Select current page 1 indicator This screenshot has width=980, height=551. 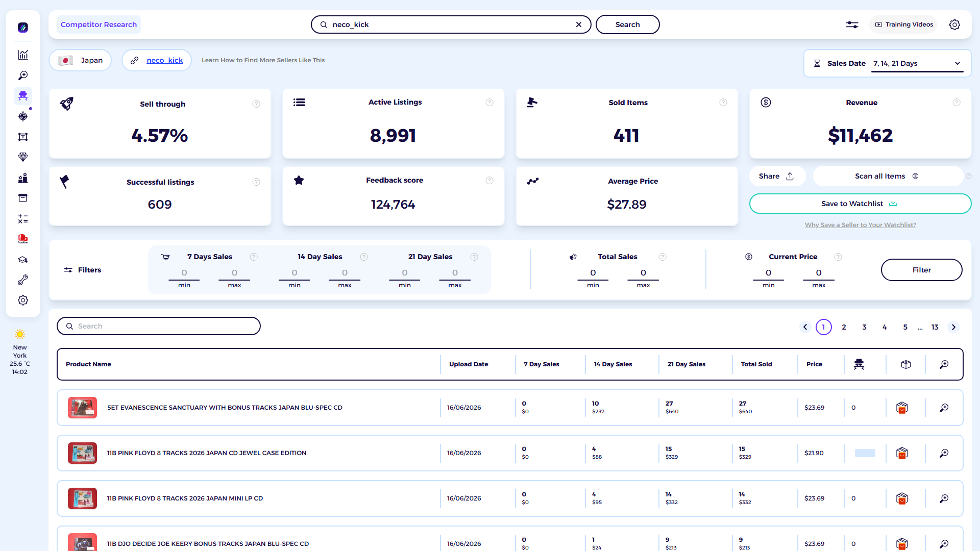(x=824, y=327)
